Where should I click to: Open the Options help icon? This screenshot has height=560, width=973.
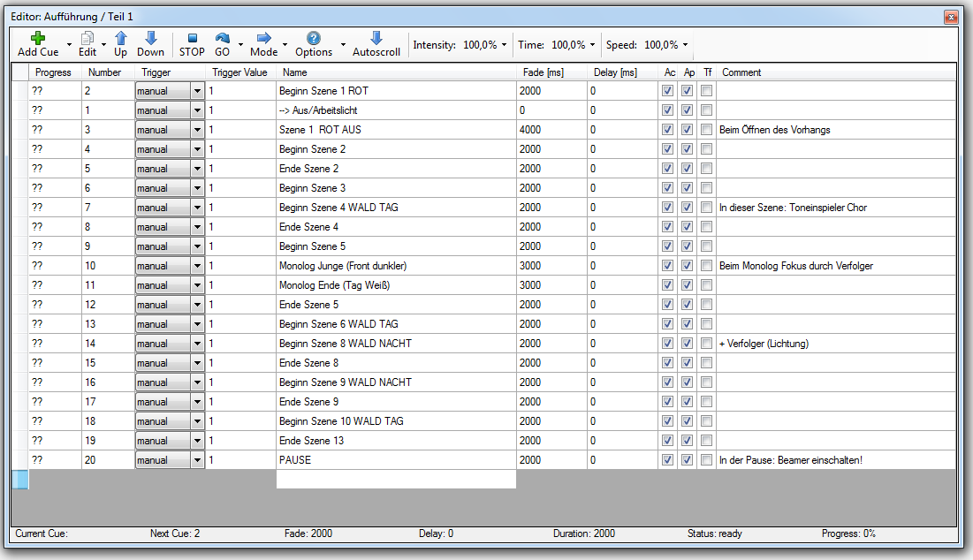[314, 38]
